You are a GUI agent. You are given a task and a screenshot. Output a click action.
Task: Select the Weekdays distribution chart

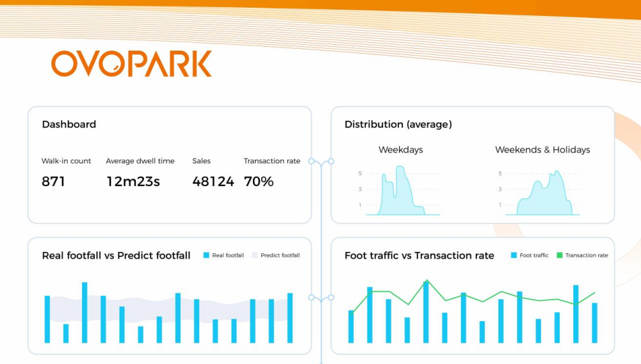[x=400, y=191]
